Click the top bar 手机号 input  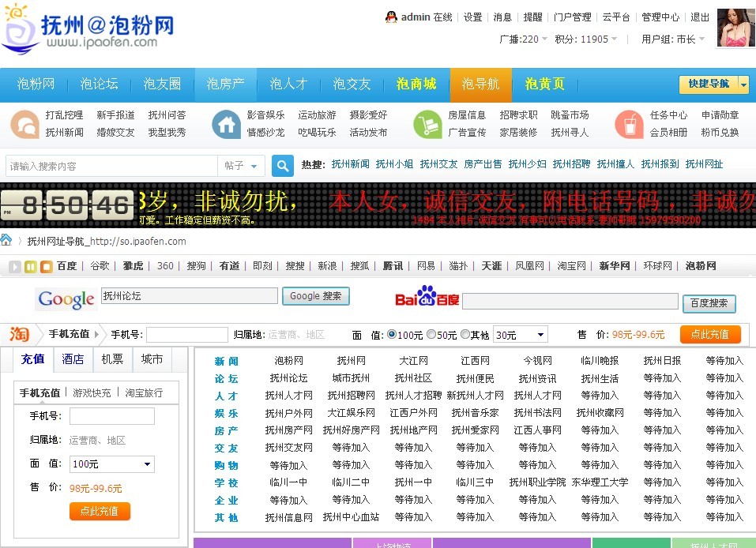click(x=187, y=335)
